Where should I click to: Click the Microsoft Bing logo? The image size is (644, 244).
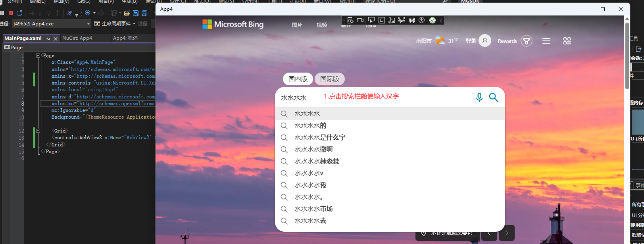pos(233,25)
